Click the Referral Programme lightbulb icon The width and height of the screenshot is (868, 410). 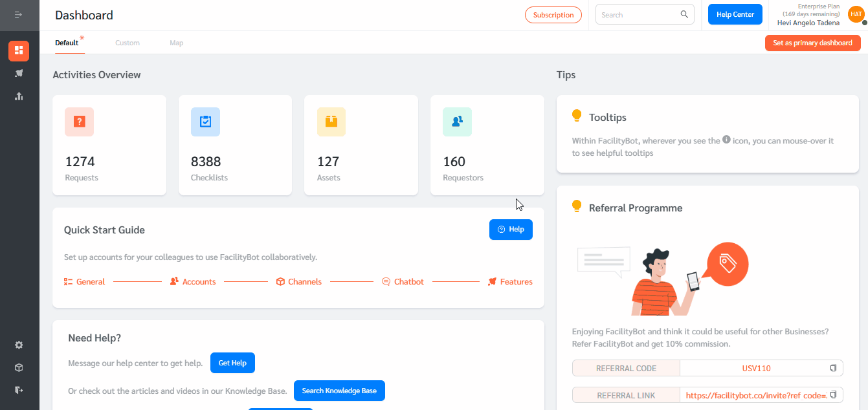tap(577, 206)
